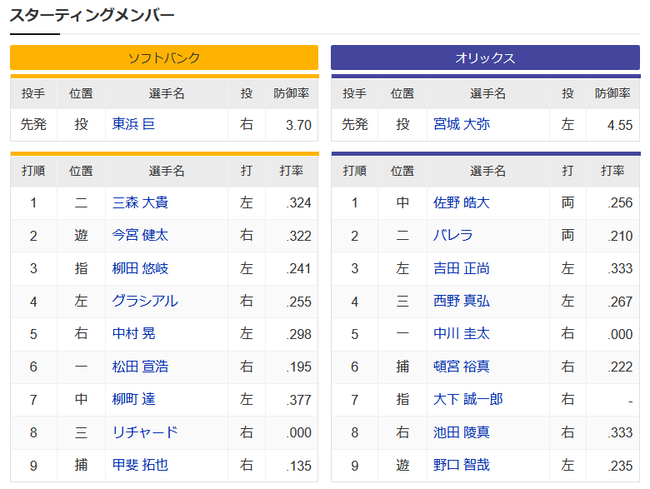Open player link 今宮 健太
The height and width of the screenshot is (489, 650).
[140, 235]
